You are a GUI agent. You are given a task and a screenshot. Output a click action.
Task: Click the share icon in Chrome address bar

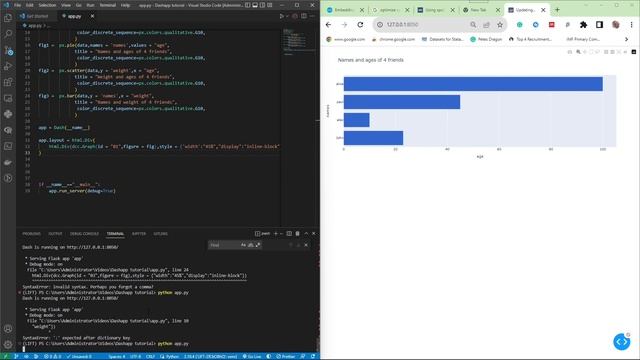tap(486, 25)
